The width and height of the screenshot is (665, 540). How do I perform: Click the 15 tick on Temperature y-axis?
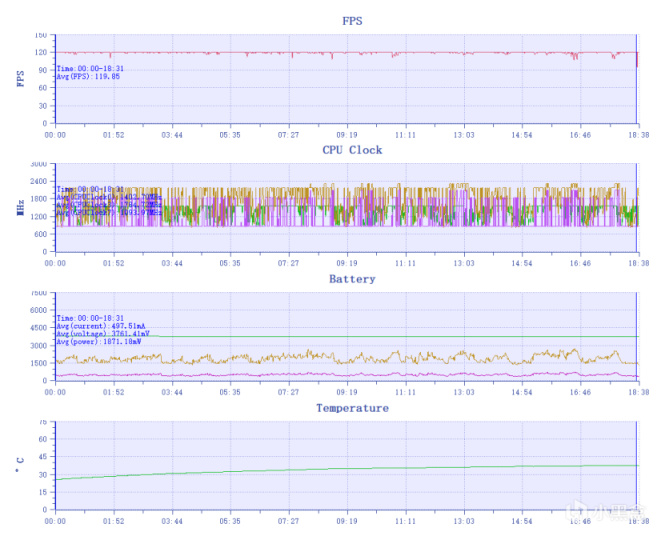pyautogui.click(x=42, y=492)
